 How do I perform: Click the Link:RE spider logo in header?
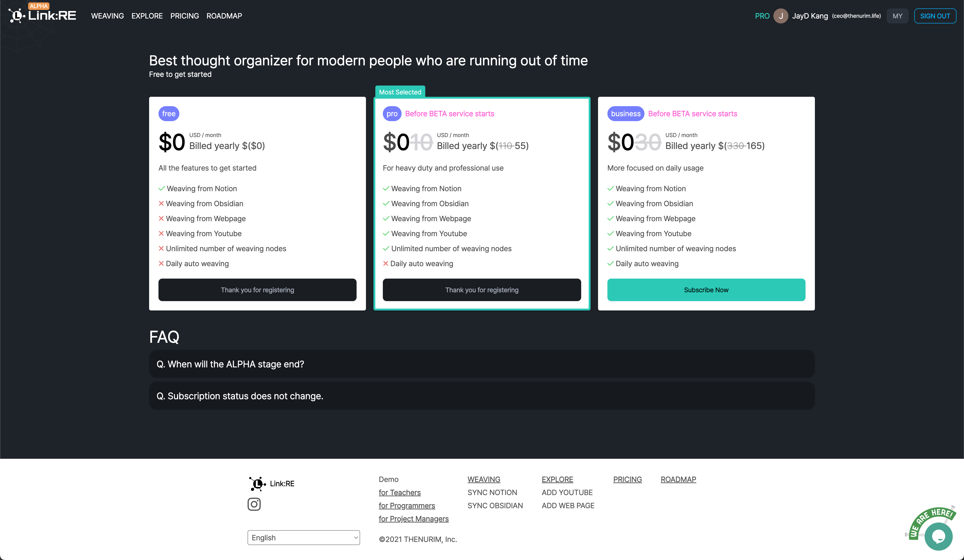(17, 16)
